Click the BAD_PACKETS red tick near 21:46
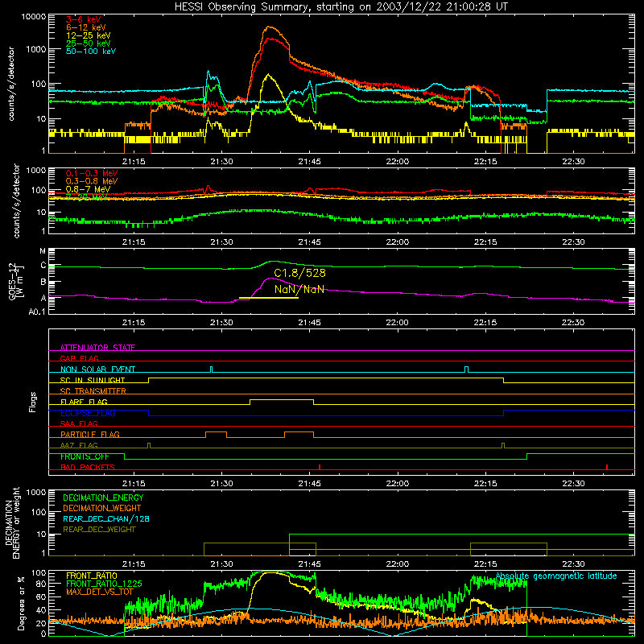Image resolution: width=644 pixels, height=644 pixels. coord(320,467)
